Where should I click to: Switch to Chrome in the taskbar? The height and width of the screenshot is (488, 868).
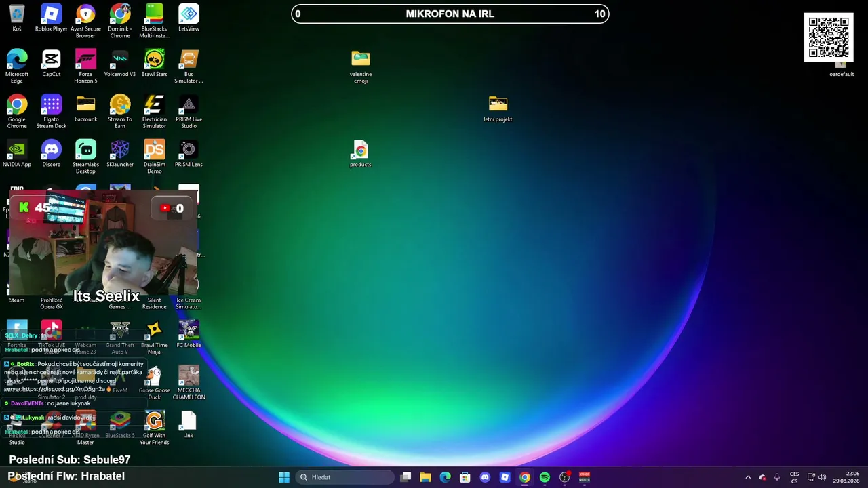[525, 477]
